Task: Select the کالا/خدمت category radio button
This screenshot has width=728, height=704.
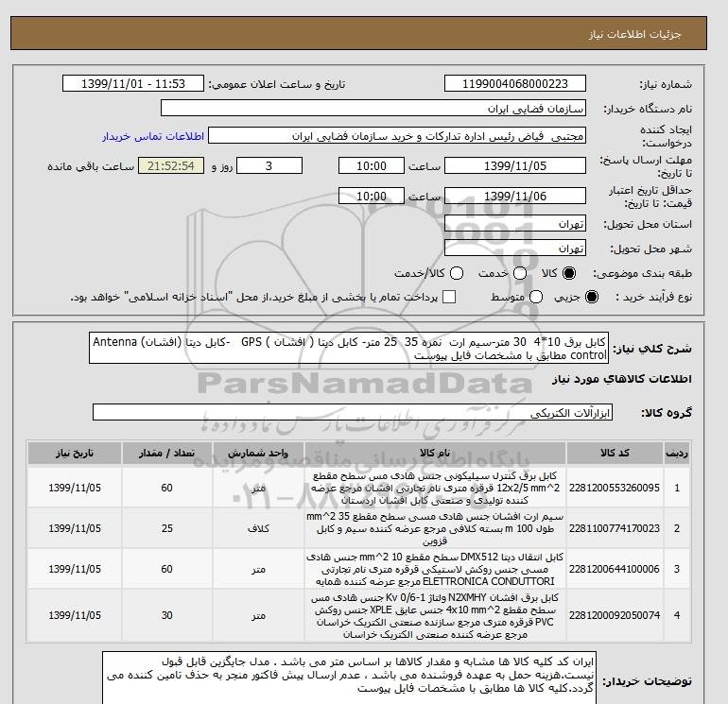Action: pos(457,273)
